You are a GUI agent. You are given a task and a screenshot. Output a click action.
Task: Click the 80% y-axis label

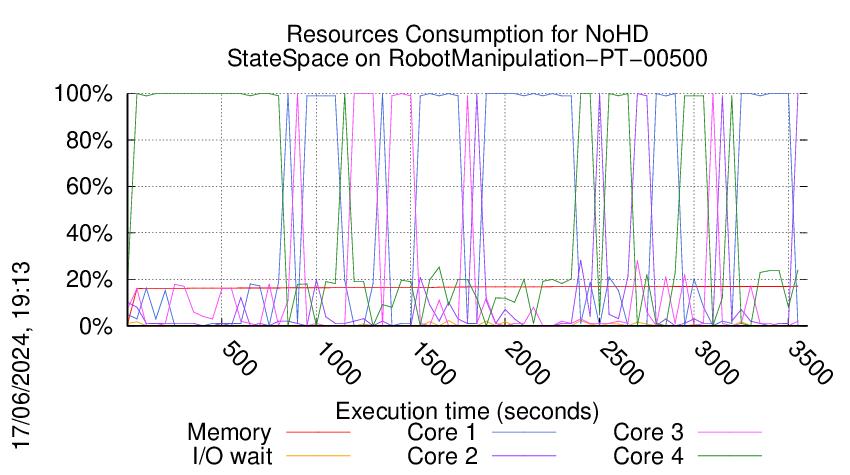pos(89,140)
